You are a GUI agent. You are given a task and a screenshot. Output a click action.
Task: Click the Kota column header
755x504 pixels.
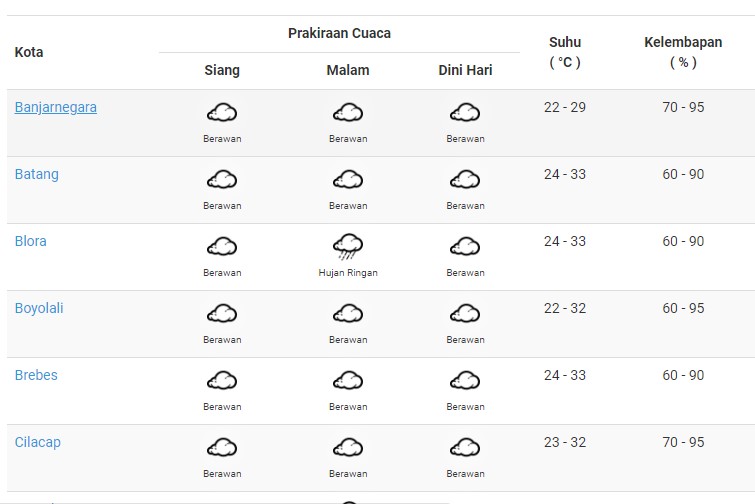pyautogui.click(x=29, y=52)
